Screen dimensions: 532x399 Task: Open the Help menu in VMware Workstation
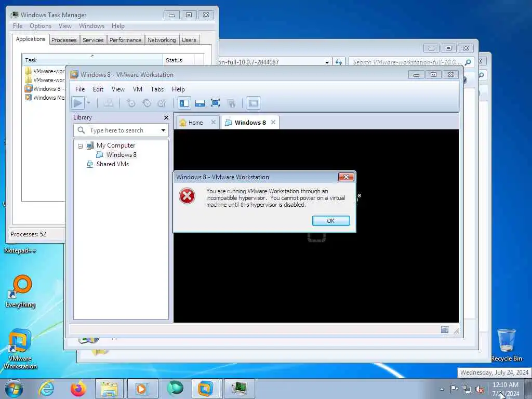(x=178, y=89)
